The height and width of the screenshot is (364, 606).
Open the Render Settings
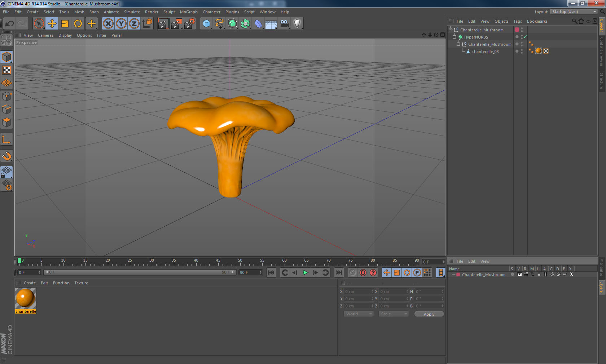coord(190,24)
